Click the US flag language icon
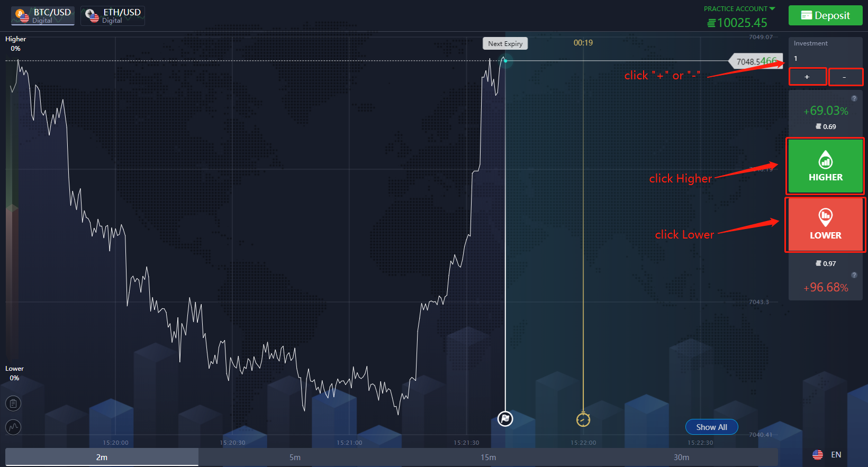The height and width of the screenshot is (467, 868). 818,455
